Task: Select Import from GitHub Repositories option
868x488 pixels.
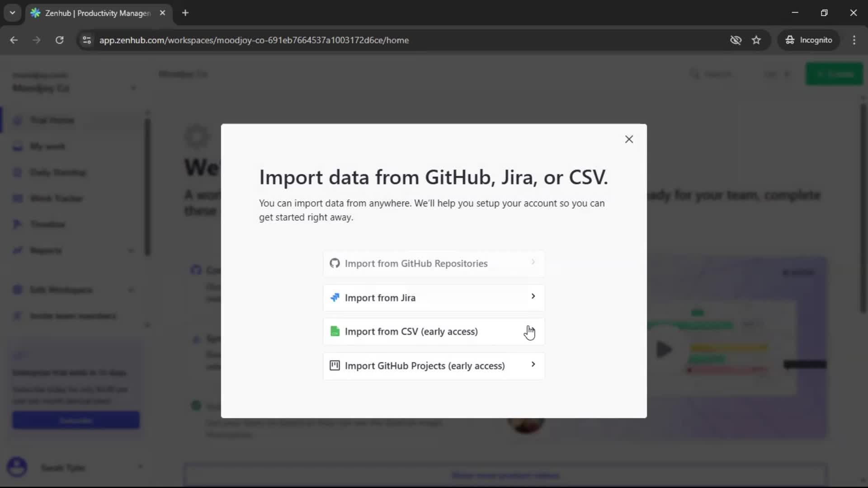Action: 416,263
